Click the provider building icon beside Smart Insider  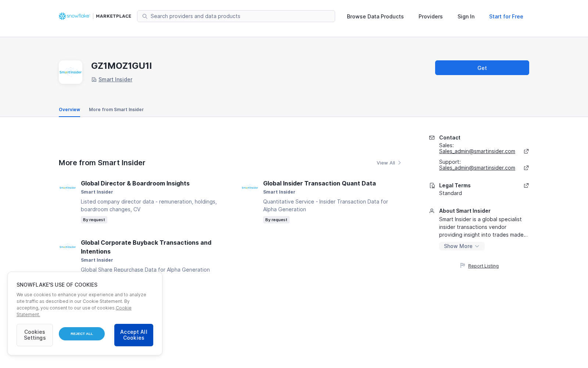[94, 79]
